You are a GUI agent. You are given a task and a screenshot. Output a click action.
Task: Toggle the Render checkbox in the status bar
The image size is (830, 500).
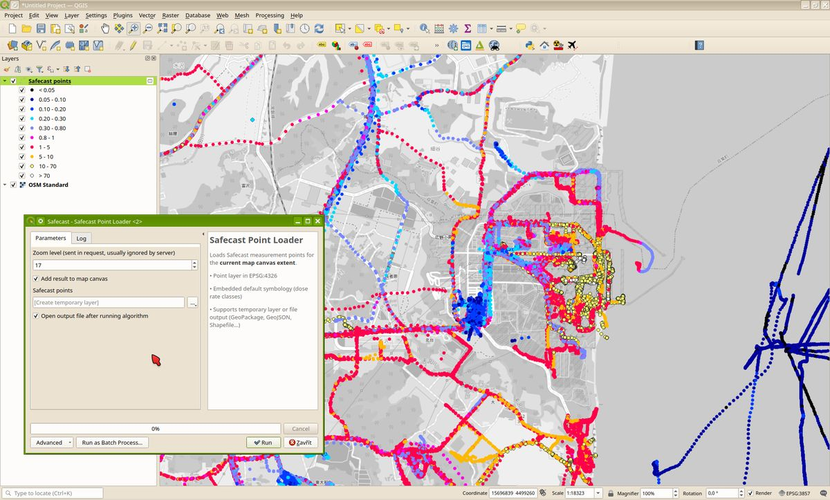pyautogui.click(x=750, y=493)
